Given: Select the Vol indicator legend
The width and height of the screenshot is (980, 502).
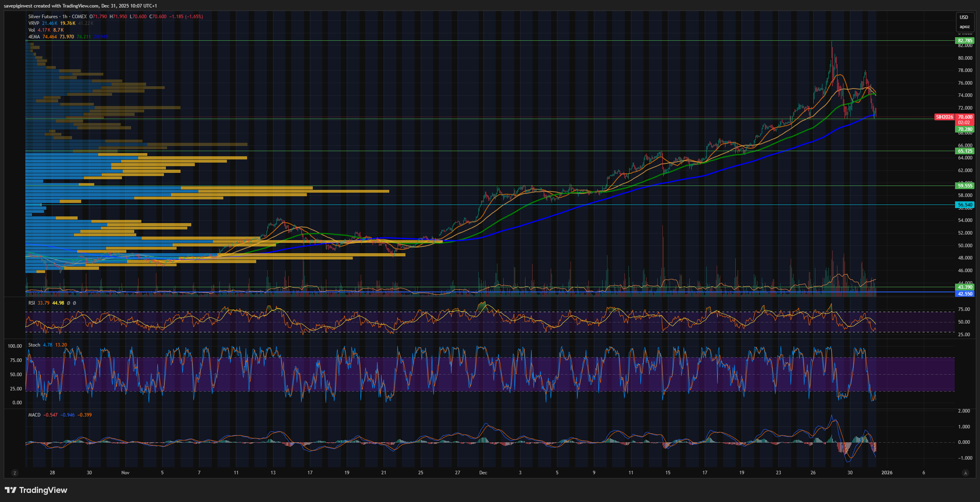Looking at the screenshot, I should pyautogui.click(x=32, y=30).
